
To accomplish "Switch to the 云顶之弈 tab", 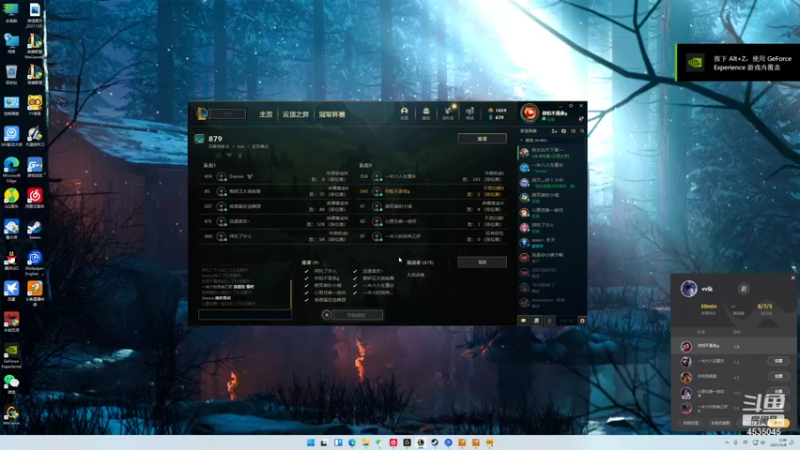I will click(296, 114).
